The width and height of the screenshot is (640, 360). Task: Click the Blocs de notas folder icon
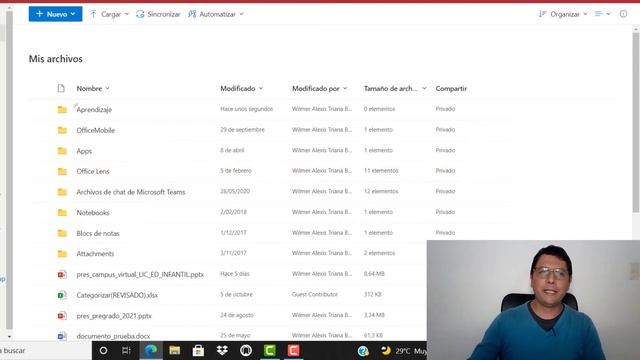click(x=62, y=233)
